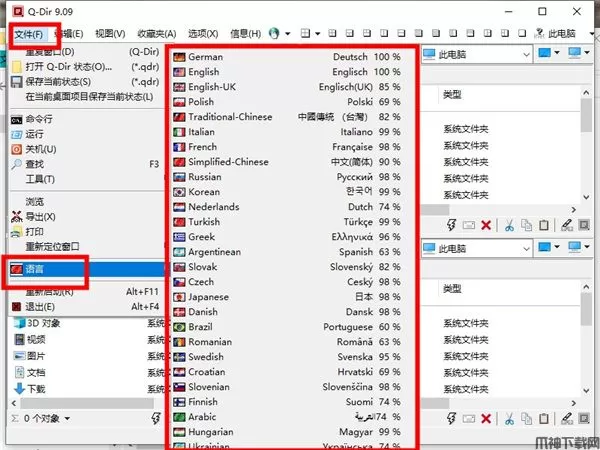Select 退出(E) menu entry
600x450 pixels.
coord(85,307)
